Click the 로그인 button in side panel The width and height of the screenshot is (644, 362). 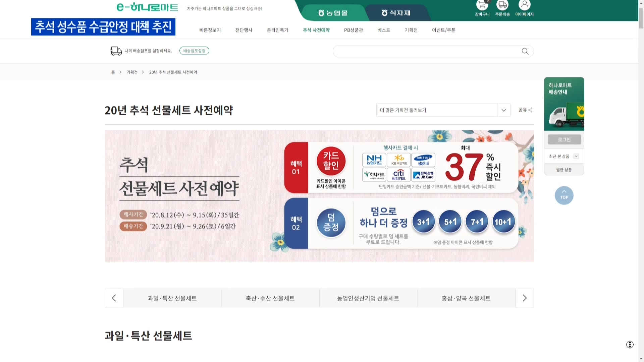564,140
